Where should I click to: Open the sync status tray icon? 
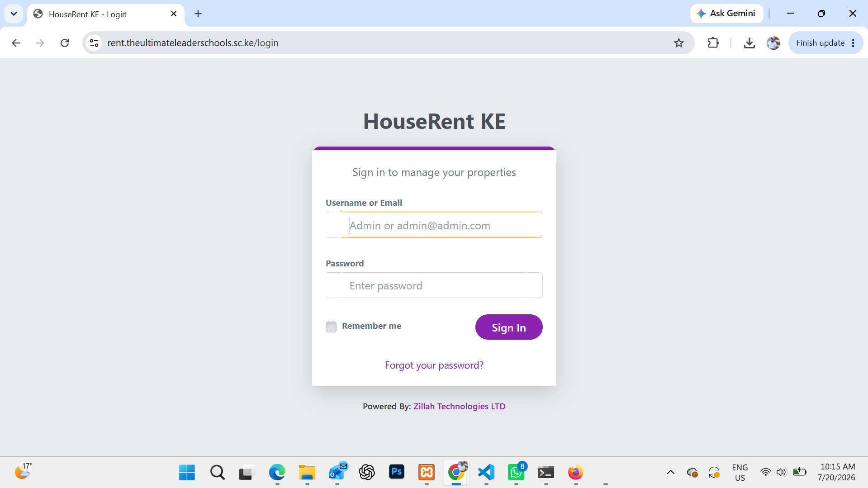point(714,473)
